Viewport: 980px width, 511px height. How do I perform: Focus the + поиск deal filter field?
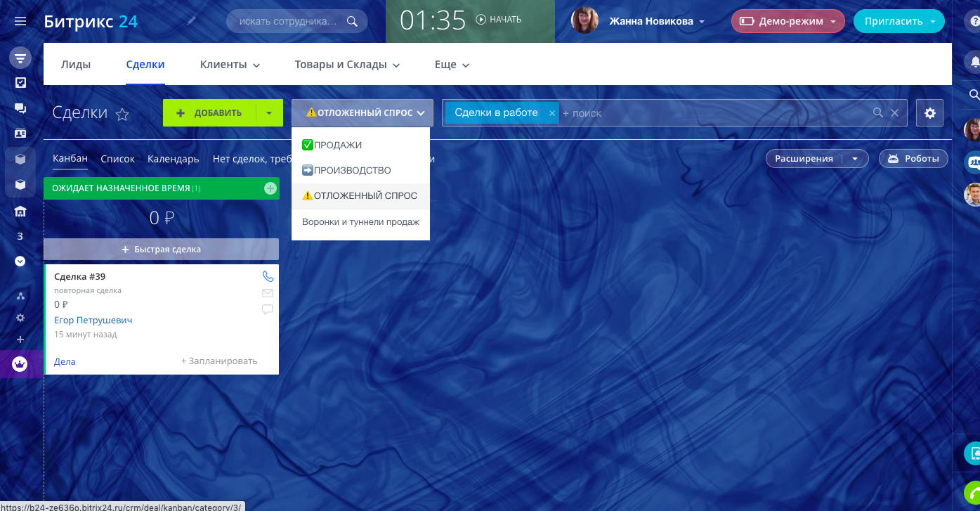[717, 112]
